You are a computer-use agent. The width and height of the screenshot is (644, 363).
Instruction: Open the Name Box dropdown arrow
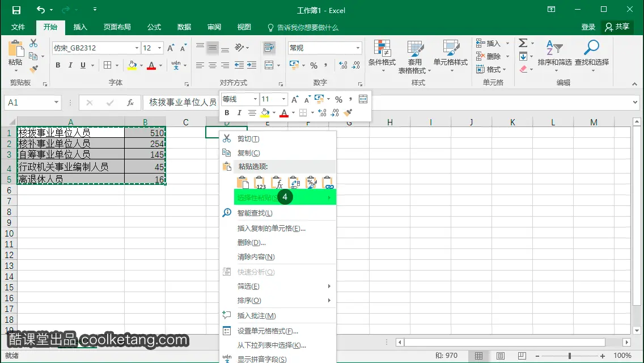(x=56, y=102)
